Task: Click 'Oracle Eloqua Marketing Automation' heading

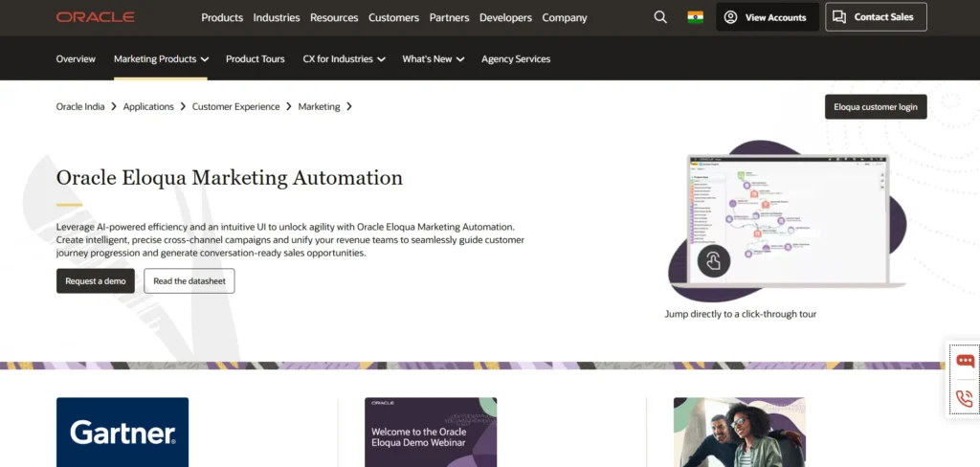Action: (230, 178)
